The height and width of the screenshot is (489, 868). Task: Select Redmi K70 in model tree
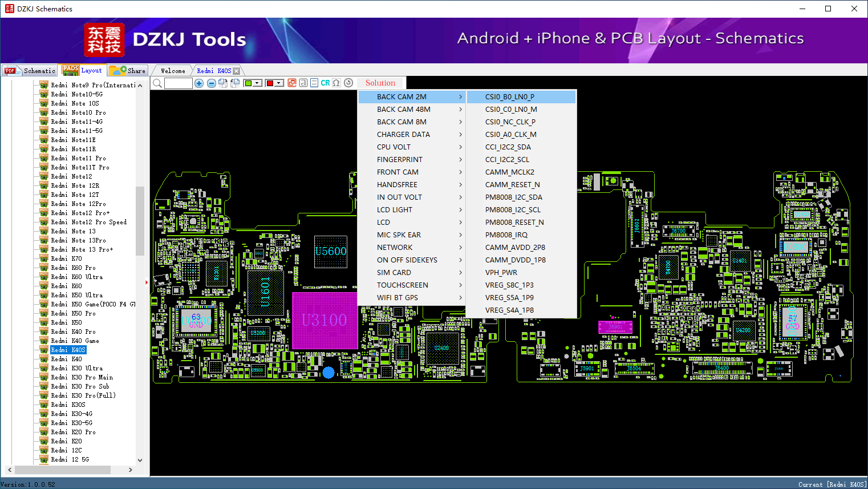(x=66, y=258)
